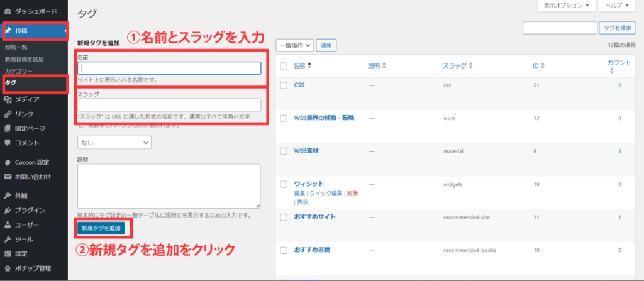Click the Links chain icon

tap(8, 114)
